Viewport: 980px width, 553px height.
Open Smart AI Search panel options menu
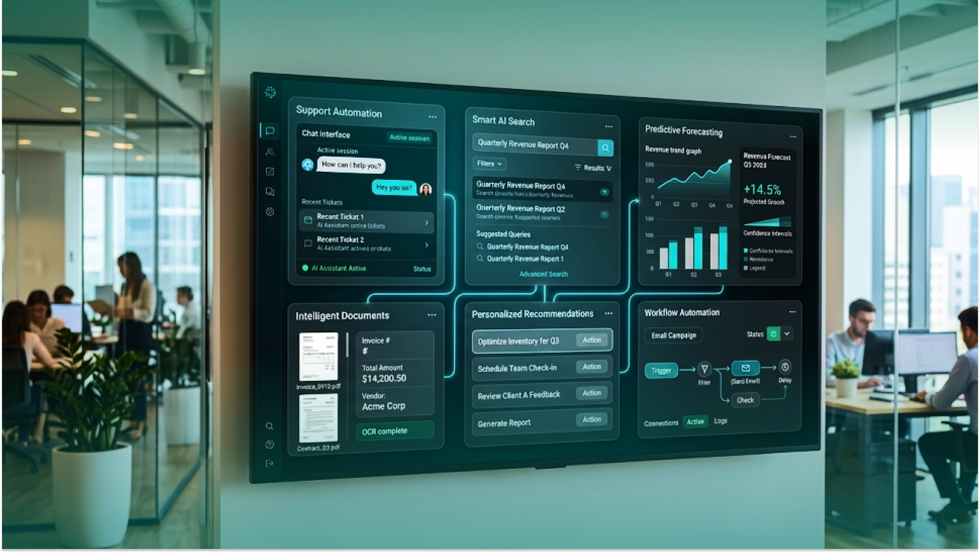point(609,127)
